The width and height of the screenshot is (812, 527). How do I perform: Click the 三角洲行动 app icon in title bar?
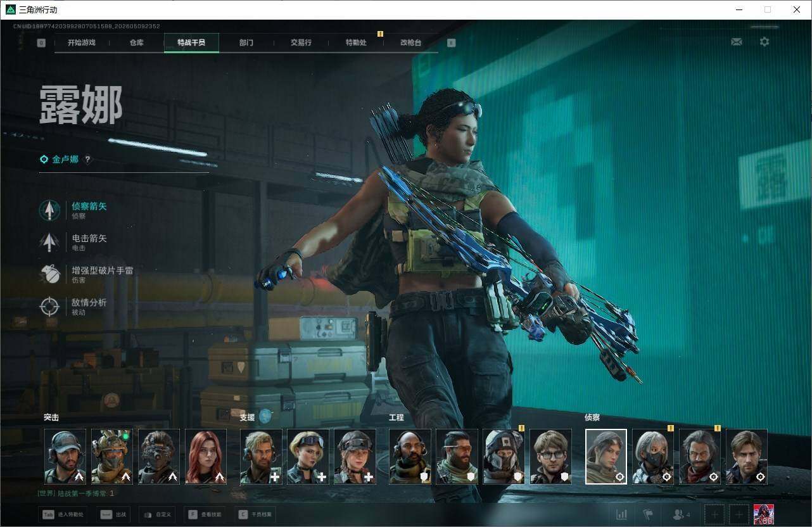coord(10,10)
